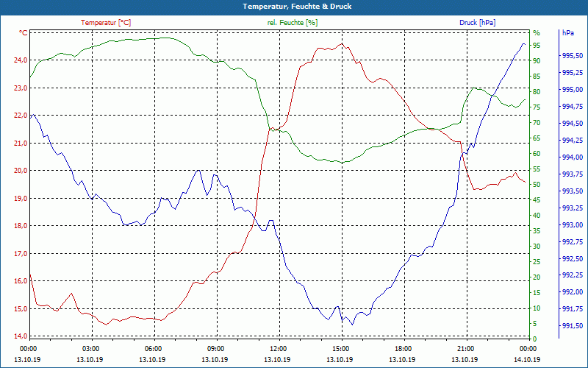Screen dimensions: 588x368
Task: Click temperature axis value '24,0'
Action: click(x=21, y=60)
